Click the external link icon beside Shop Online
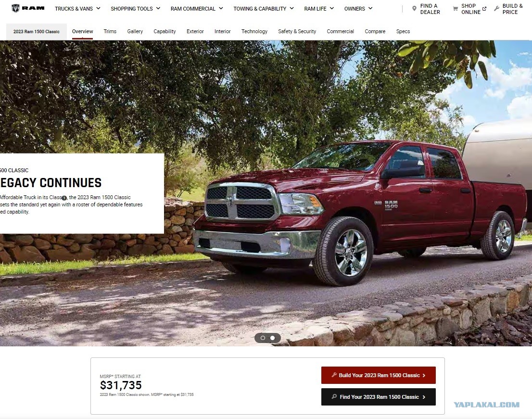Screen dimensions: 532x419 484,9
